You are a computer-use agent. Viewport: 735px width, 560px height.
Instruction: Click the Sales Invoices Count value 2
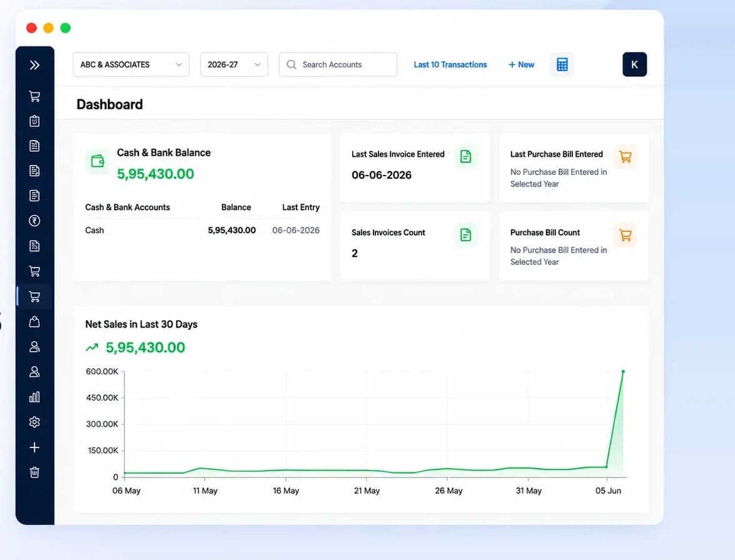[355, 253]
